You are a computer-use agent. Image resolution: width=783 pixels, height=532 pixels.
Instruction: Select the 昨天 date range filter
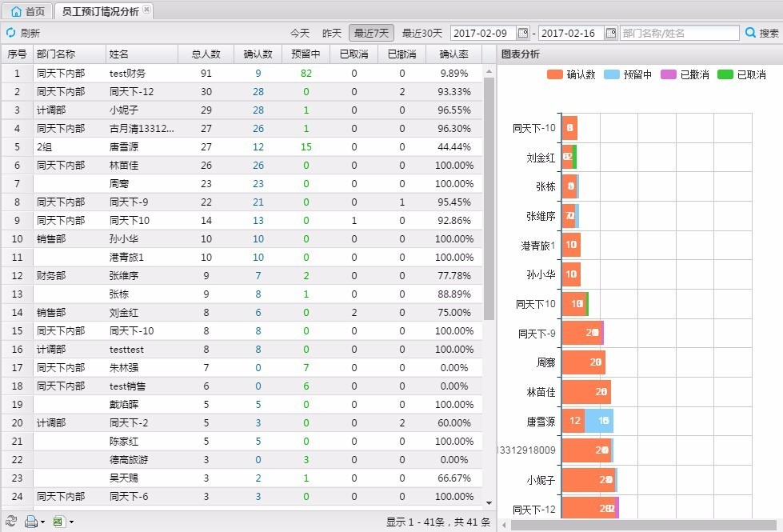(x=331, y=33)
